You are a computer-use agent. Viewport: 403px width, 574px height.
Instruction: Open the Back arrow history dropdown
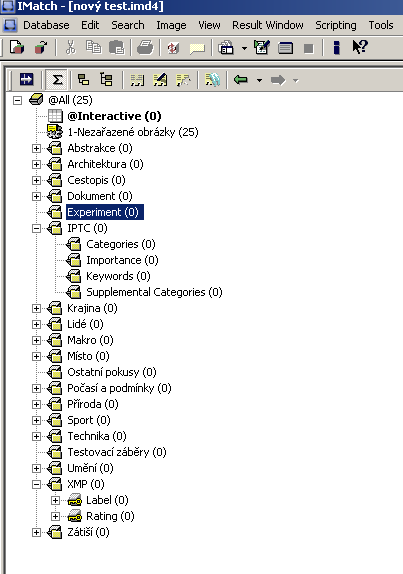(259, 80)
